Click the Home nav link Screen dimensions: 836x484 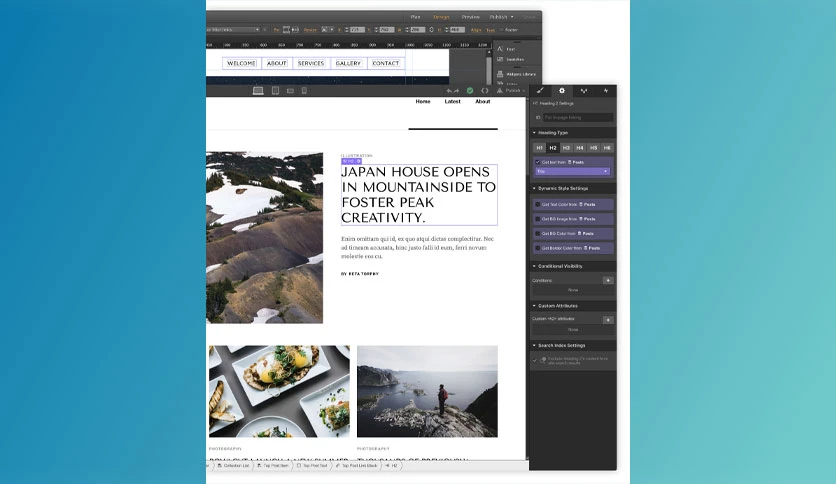423,101
